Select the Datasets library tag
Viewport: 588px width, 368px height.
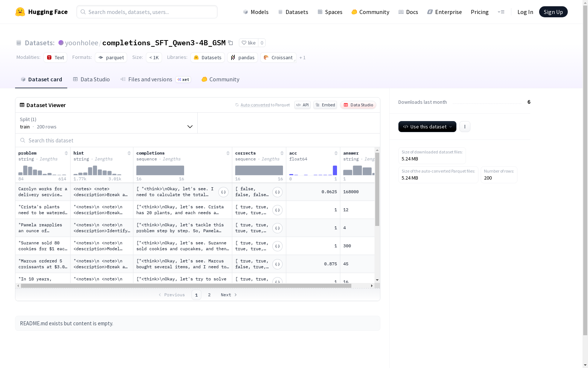tap(208, 57)
